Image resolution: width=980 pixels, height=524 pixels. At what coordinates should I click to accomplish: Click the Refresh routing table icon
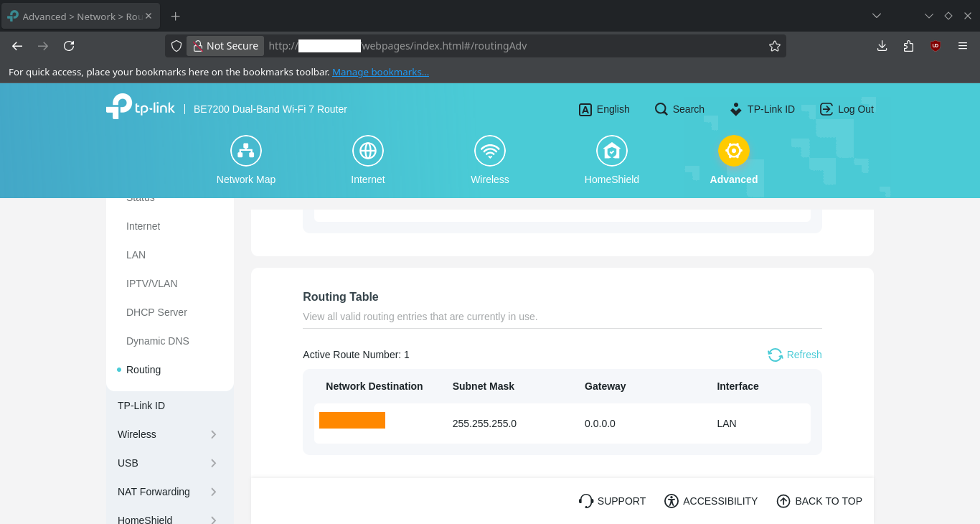775,355
